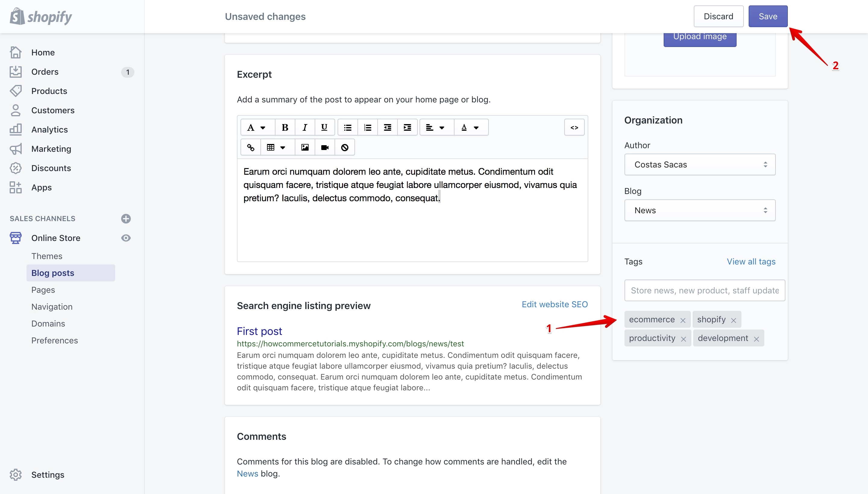868x494 pixels.
Task: Go to Navigation under Online Store
Action: tap(52, 307)
